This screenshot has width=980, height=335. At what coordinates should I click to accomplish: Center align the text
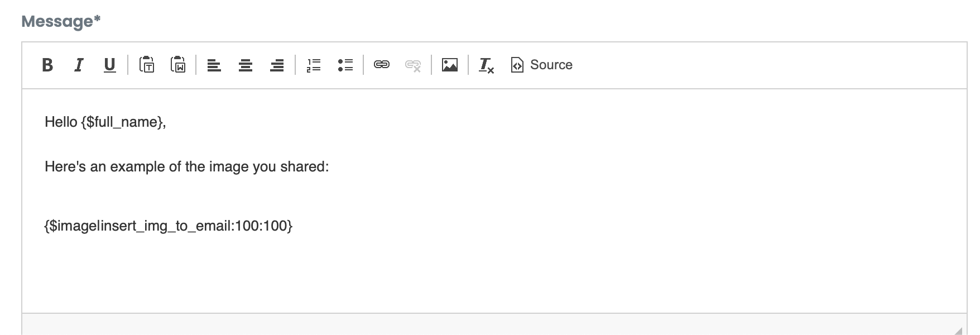[x=246, y=65]
